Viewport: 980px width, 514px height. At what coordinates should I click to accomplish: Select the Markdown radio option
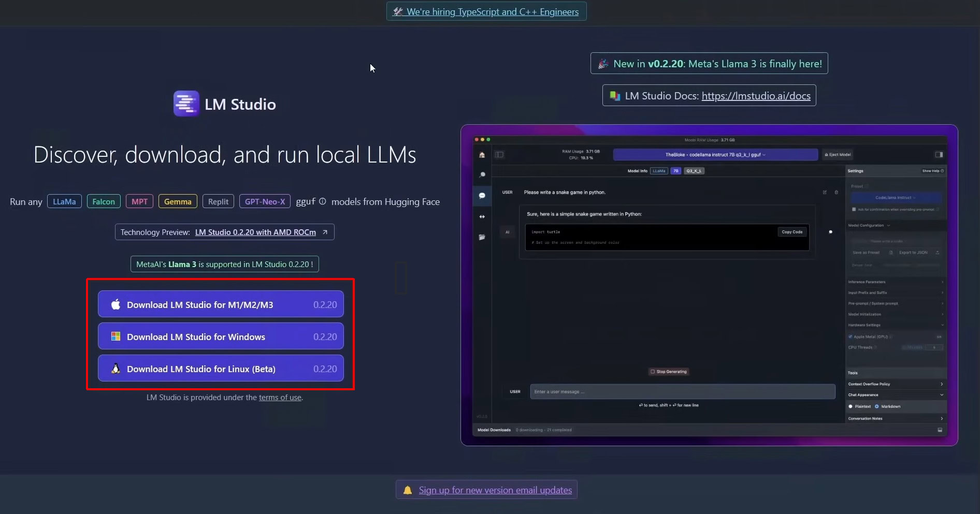click(x=877, y=406)
